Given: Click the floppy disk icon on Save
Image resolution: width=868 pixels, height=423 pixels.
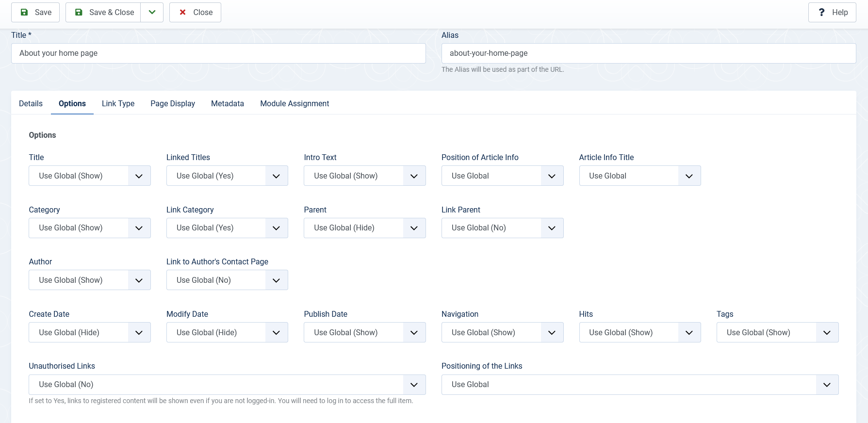Looking at the screenshot, I should [x=24, y=12].
